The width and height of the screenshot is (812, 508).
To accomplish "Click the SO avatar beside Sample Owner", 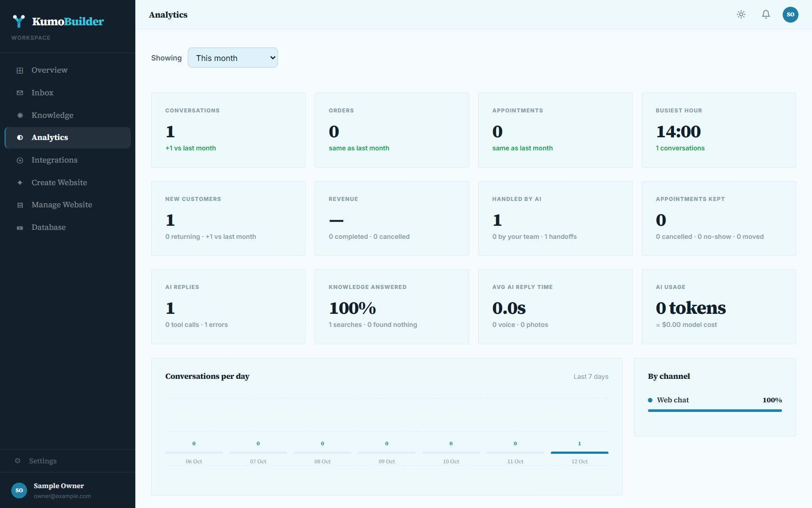I will (19, 490).
